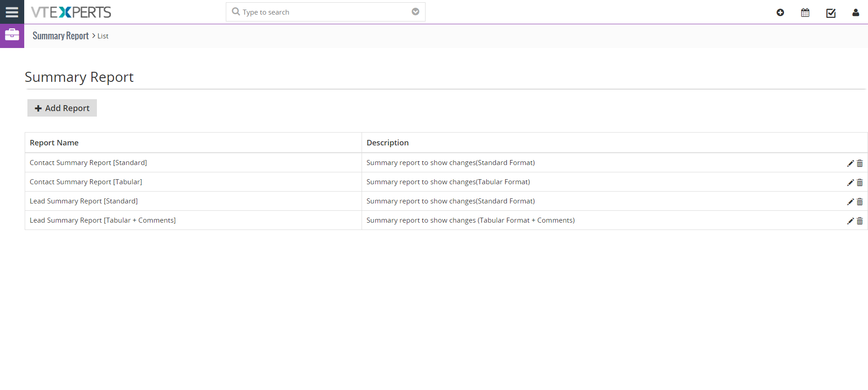Viewport: 868px width, 390px height.
Task: Expand the search options dropdown arrow
Action: pyautogui.click(x=415, y=12)
